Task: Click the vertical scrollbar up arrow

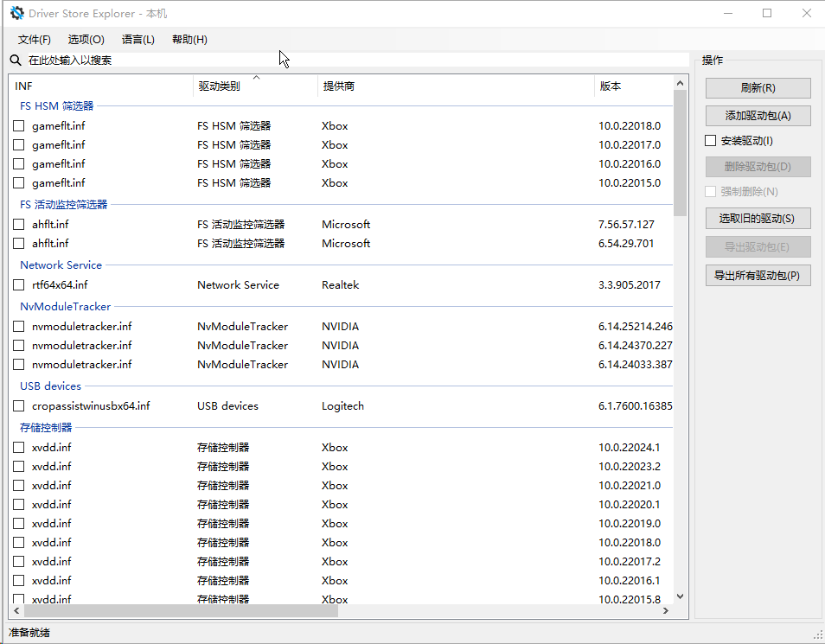Action: click(x=680, y=83)
